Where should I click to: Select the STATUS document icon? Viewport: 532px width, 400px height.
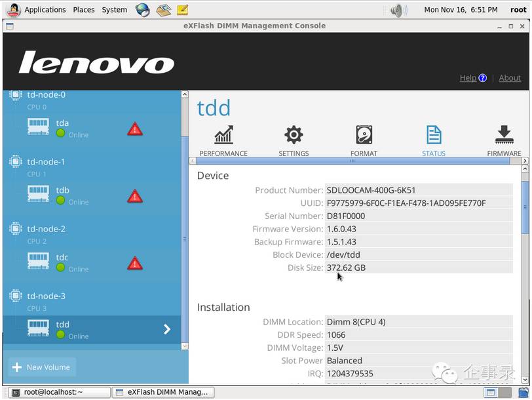click(434, 135)
